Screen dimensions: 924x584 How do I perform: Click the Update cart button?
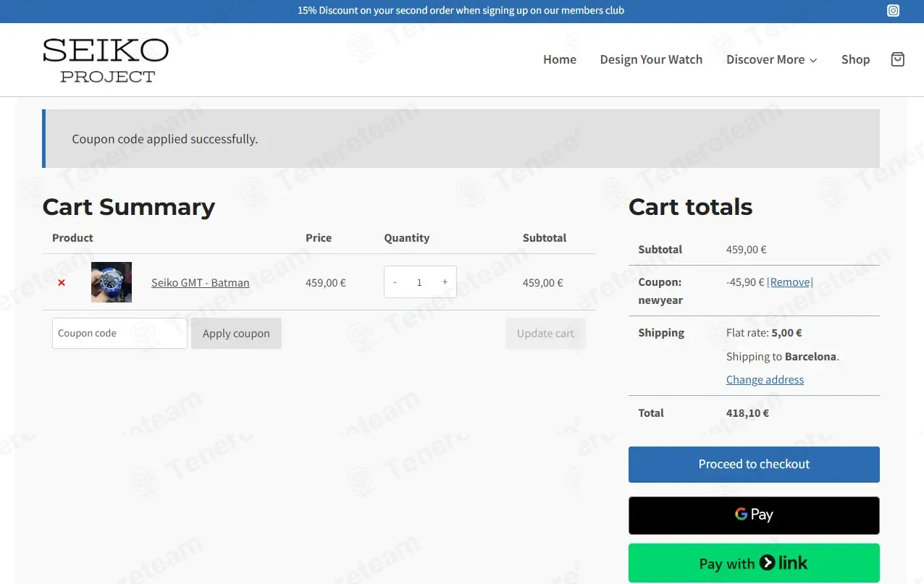point(545,333)
